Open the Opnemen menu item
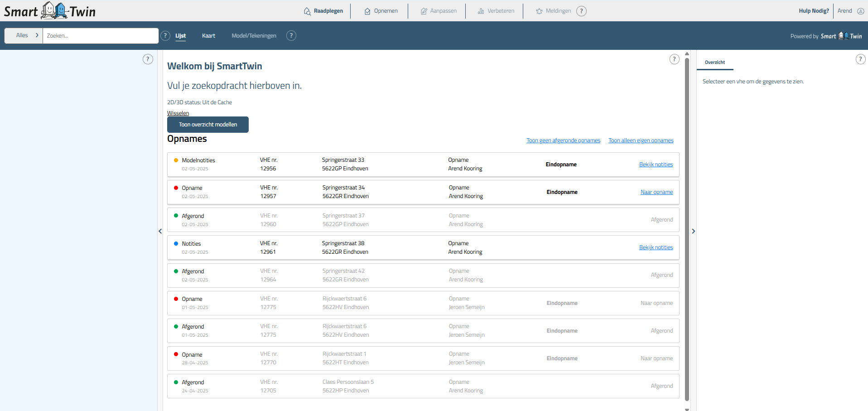The image size is (868, 411). pos(381,11)
